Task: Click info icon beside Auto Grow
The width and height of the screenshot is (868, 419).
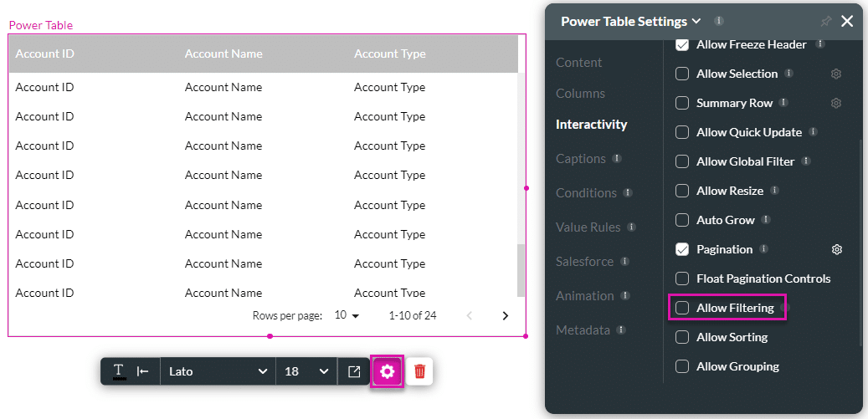Action: point(766,219)
